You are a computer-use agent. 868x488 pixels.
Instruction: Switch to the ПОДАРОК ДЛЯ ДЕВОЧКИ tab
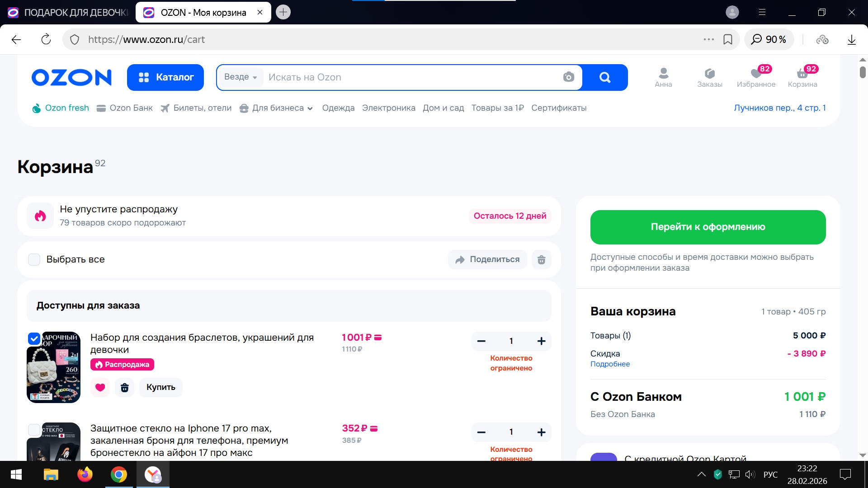click(68, 12)
